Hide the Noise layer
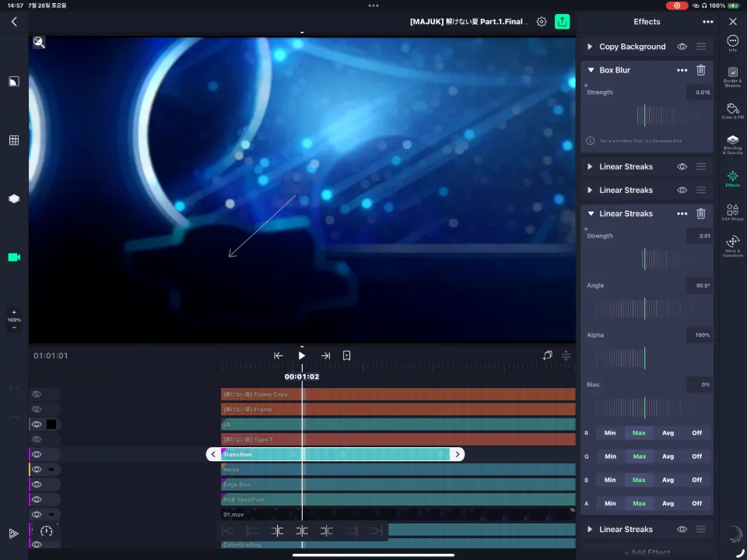This screenshot has height=560, width=747. [x=37, y=470]
